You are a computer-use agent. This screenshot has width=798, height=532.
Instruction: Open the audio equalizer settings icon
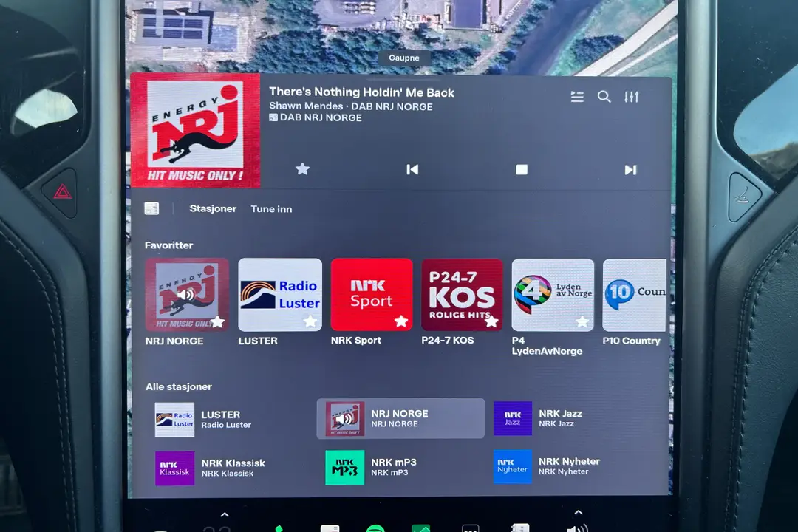pyautogui.click(x=632, y=97)
